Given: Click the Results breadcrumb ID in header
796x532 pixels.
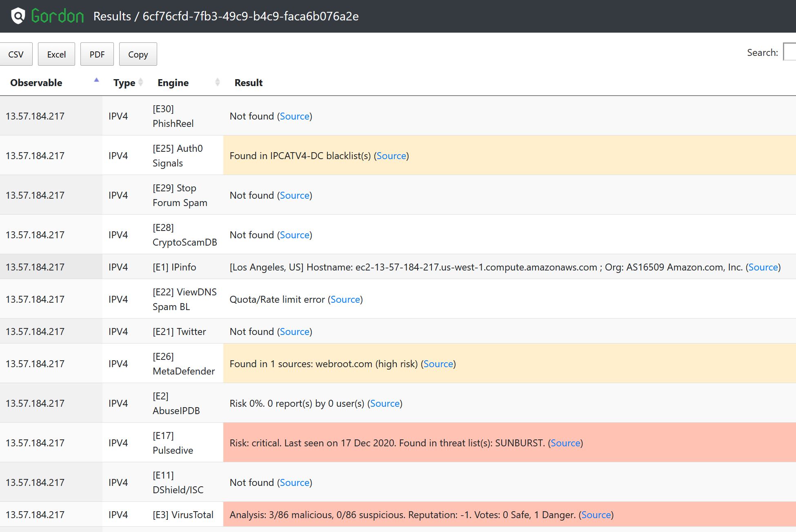Looking at the screenshot, I should [x=251, y=16].
